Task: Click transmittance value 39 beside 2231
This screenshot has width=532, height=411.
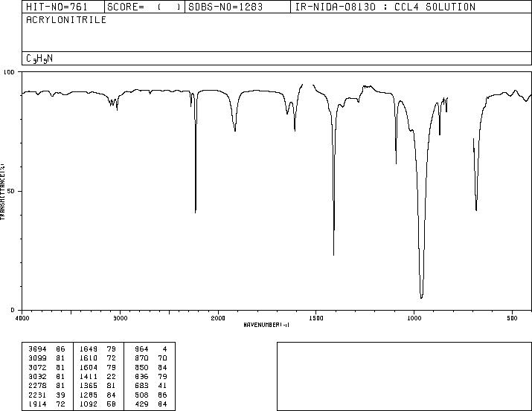Action: [x=60, y=395]
